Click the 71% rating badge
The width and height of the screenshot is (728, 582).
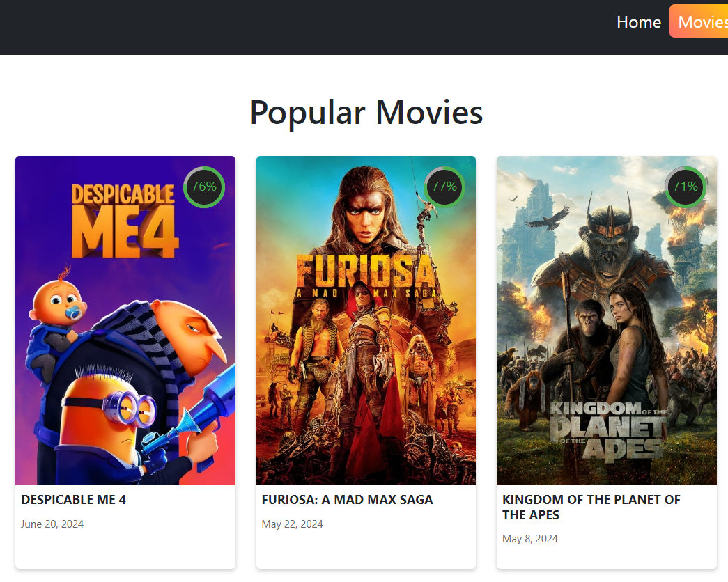[686, 187]
